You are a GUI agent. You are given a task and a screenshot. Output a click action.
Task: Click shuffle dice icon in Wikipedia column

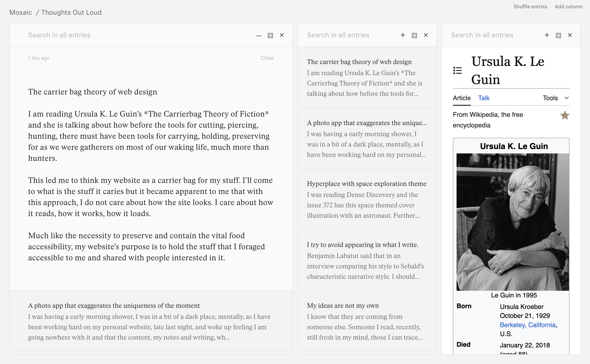point(558,35)
